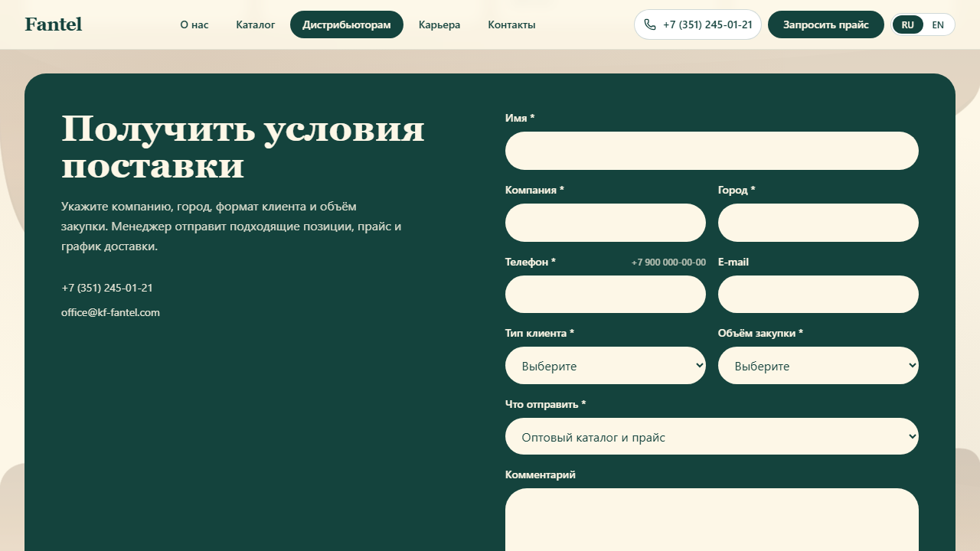Focus the «Телефон» input field
This screenshot has width=980, height=551.
pos(606,294)
